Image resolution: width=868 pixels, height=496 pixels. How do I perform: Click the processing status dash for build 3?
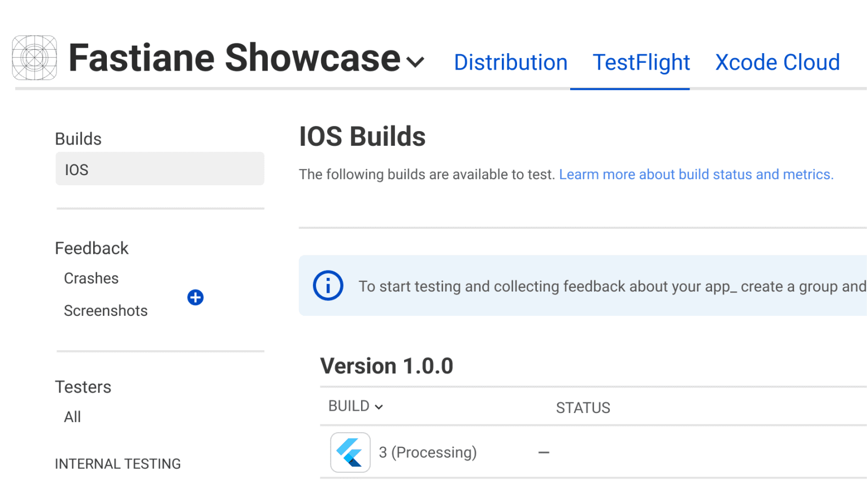[x=543, y=452]
